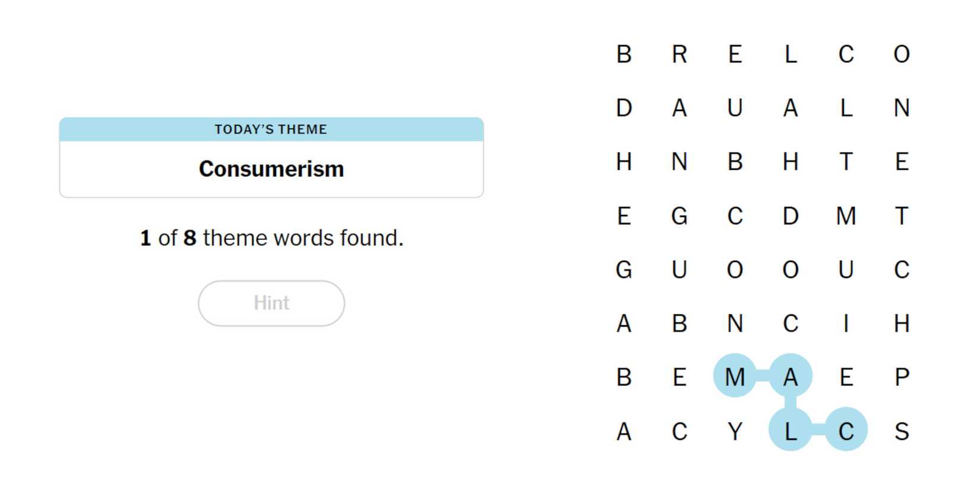Click the letter G in the fifth row
980x490 pixels.
pyautogui.click(x=624, y=270)
